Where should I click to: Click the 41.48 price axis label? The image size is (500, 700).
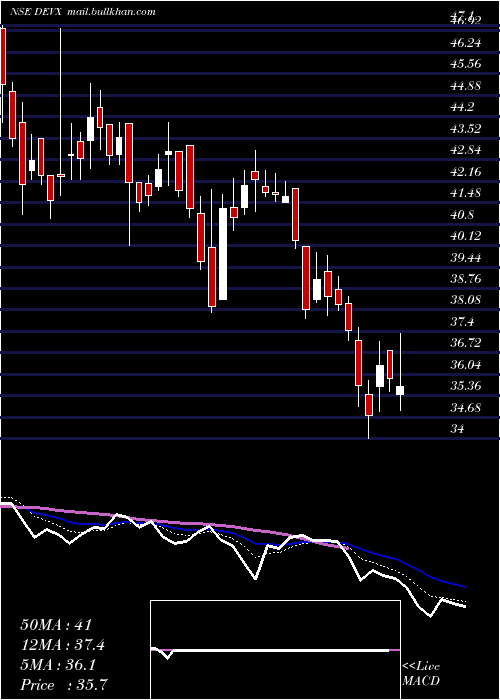[464, 193]
